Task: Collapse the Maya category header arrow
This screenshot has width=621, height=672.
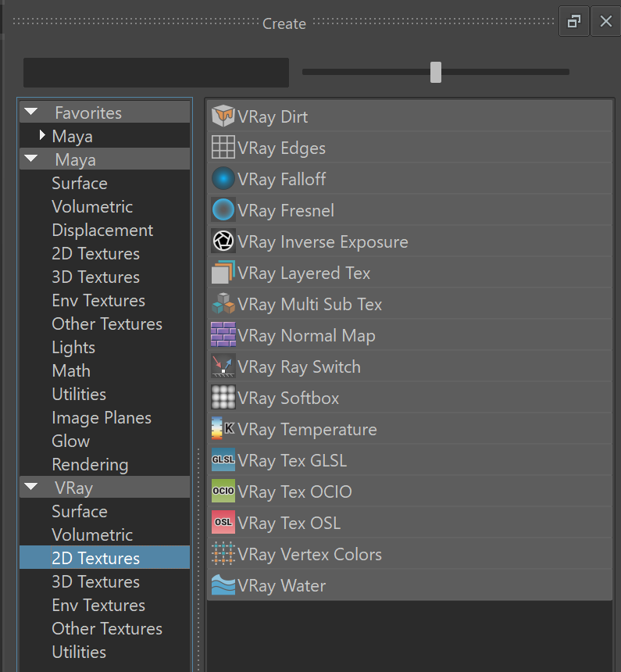Action: point(31,159)
